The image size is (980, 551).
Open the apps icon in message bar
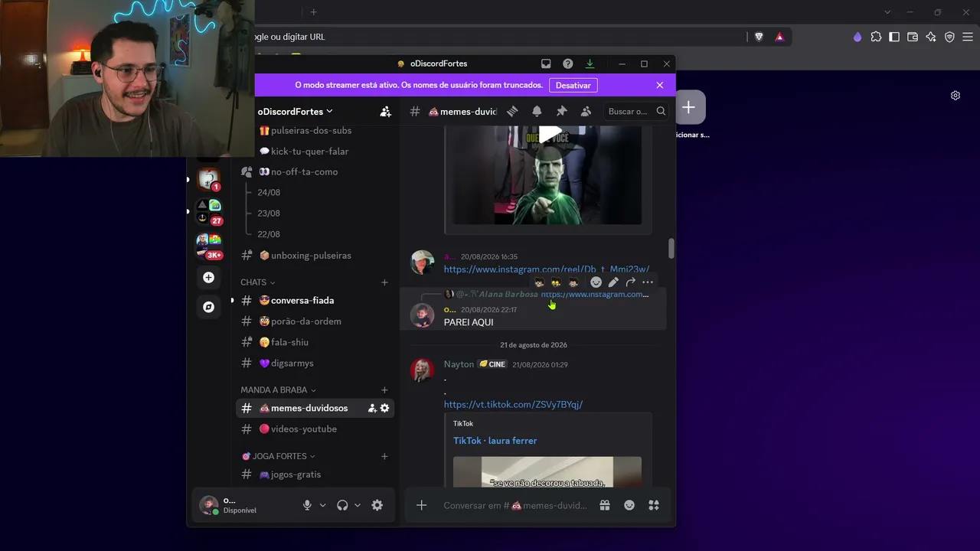(x=654, y=505)
